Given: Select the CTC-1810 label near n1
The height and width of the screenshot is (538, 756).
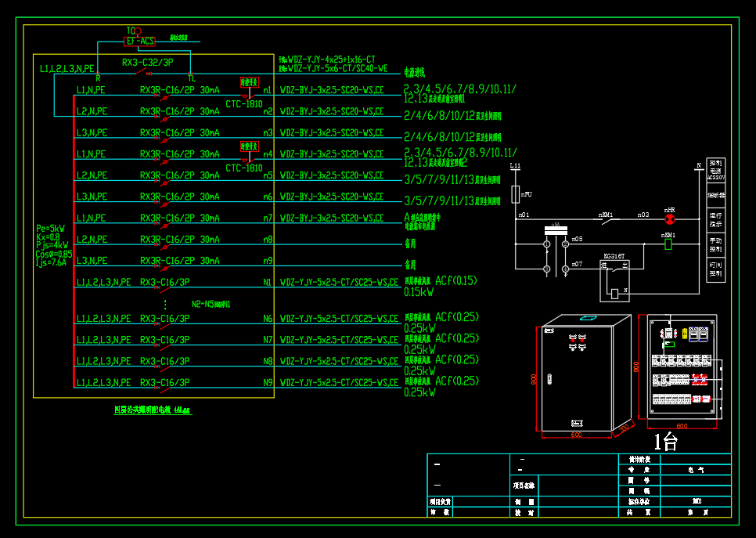Looking at the screenshot, I should click(x=244, y=103).
